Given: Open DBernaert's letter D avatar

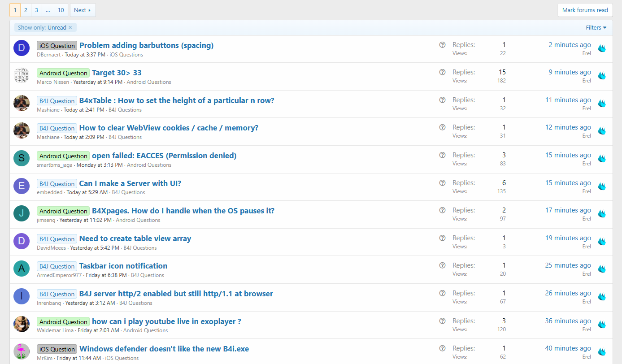Looking at the screenshot, I should (x=22, y=48).
